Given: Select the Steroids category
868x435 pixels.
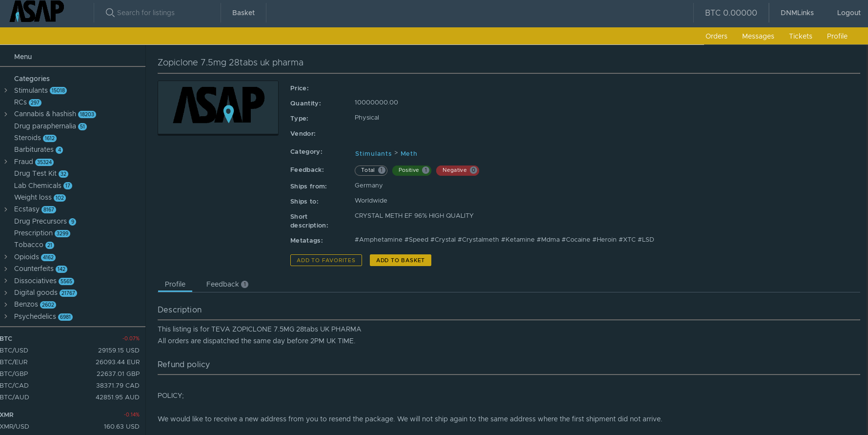Looking at the screenshot, I should coord(27,138).
